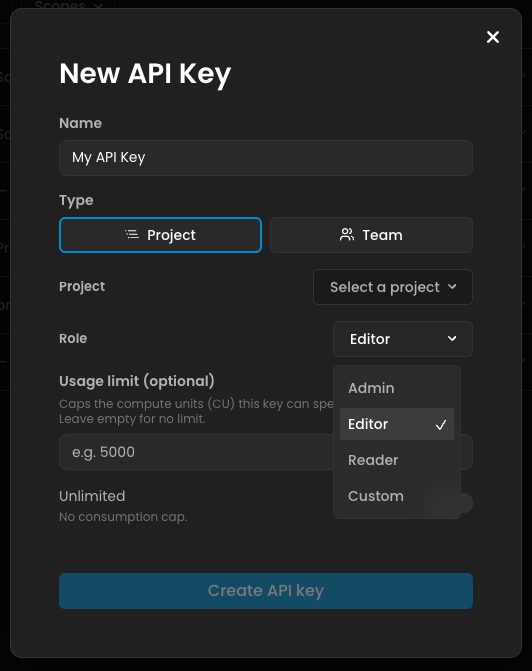Toggle the Unlimited consumption switch
Image resolution: width=532 pixels, height=671 pixels.
[465, 503]
